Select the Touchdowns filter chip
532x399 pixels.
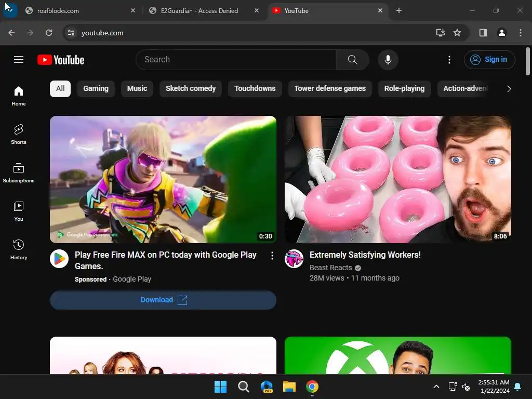pyautogui.click(x=255, y=88)
